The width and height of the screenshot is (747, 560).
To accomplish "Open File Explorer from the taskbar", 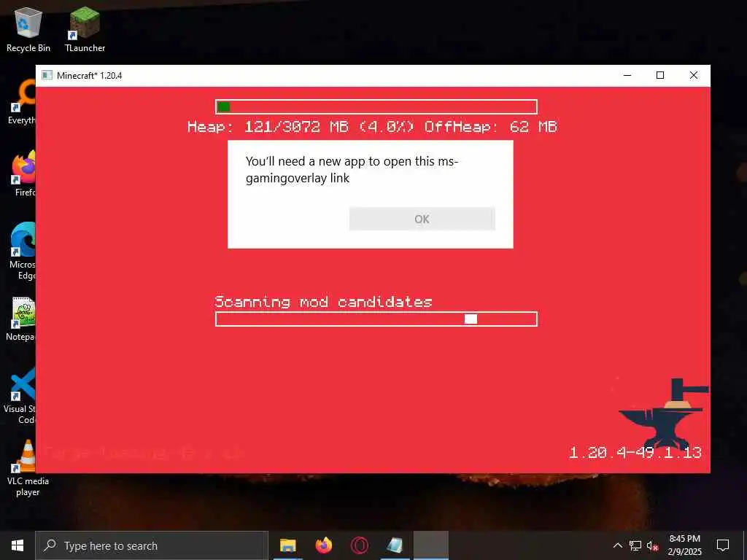I will [x=287, y=545].
